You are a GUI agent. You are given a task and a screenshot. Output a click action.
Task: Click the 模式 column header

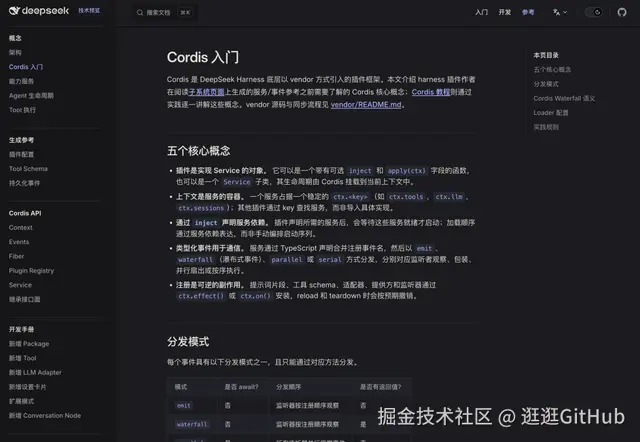click(x=181, y=387)
